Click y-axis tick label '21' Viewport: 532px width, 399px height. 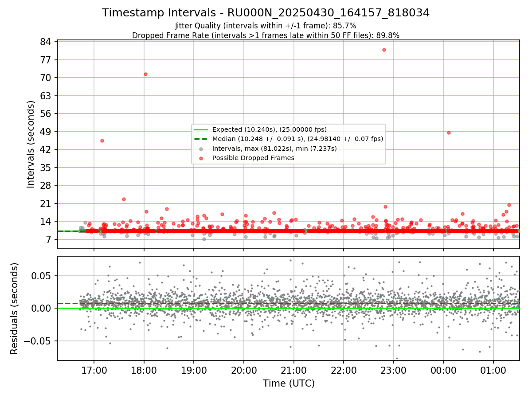[x=47, y=203]
